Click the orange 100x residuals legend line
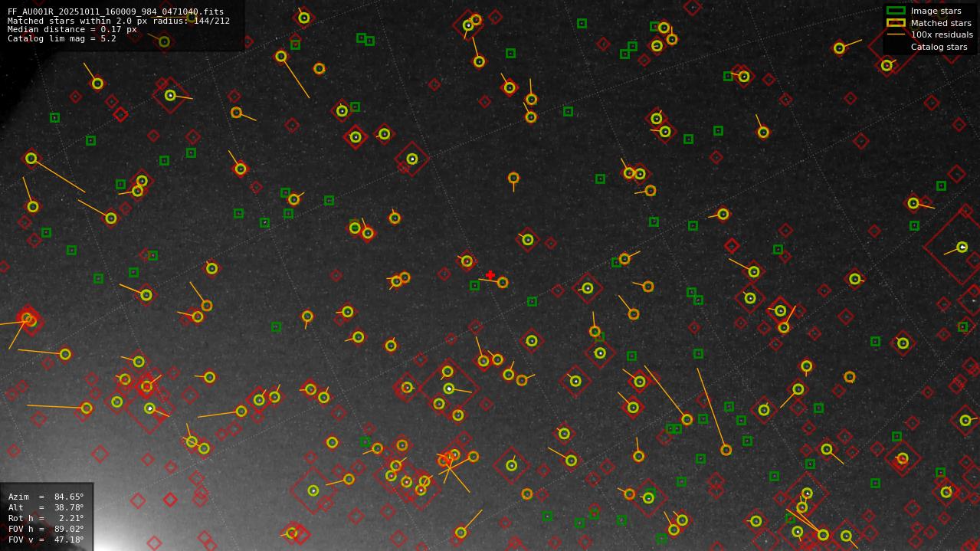 click(896, 34)
